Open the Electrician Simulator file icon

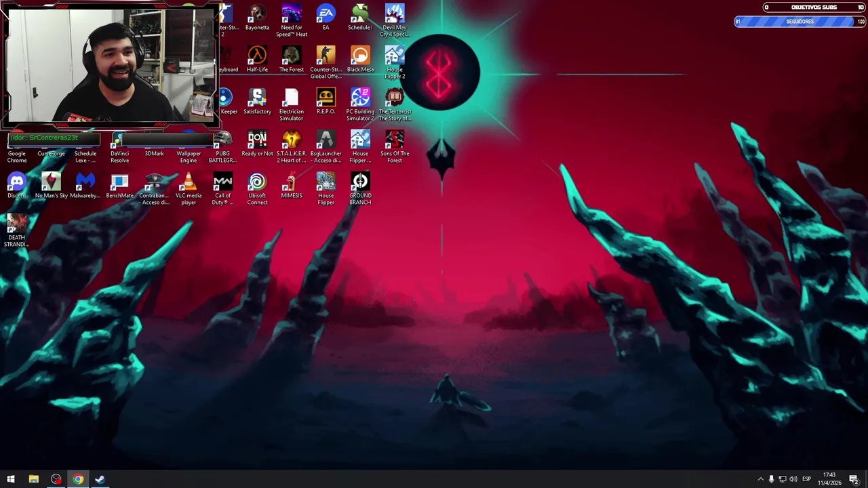(292, 104)
